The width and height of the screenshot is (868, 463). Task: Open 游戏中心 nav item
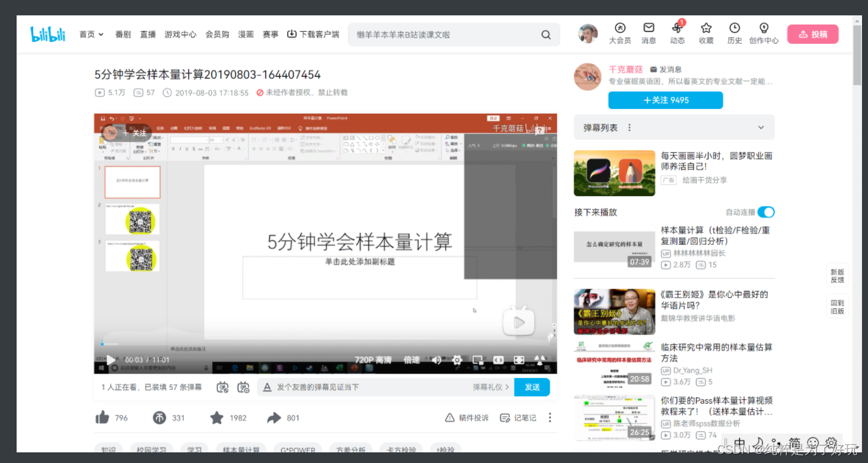[x=181, y=35]
